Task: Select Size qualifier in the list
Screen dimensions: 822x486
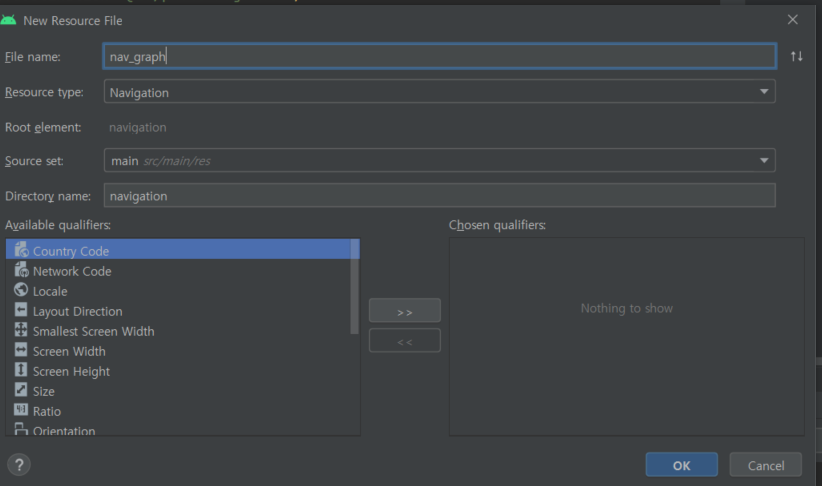Action: click(x=178, y=391)
